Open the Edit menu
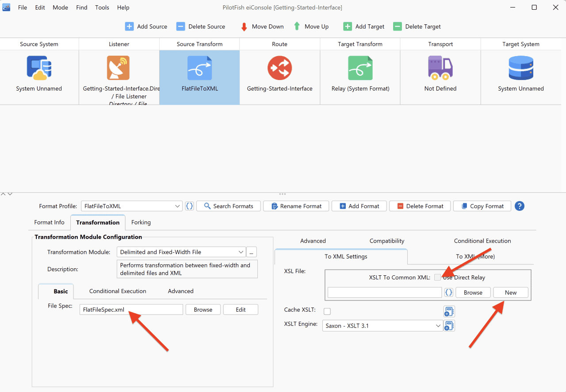 point(40,8)
